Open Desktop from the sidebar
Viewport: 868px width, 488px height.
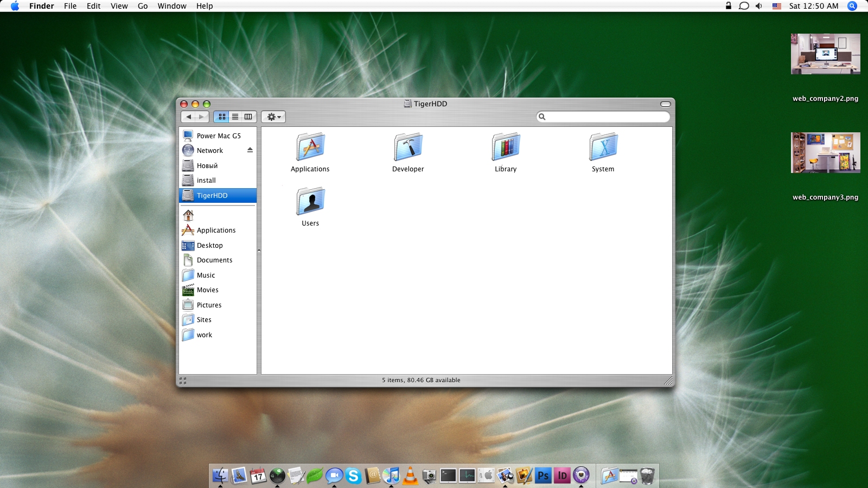(x=218, y=245)
